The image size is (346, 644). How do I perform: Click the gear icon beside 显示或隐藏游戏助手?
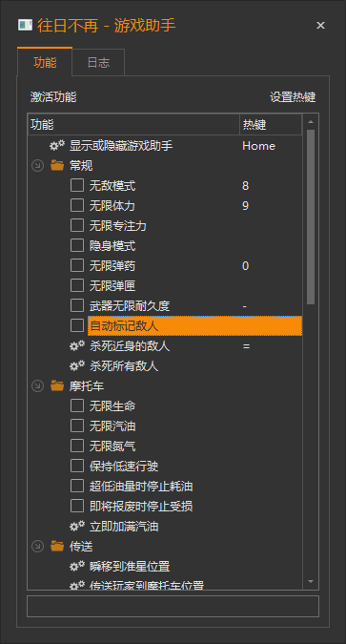[57, 145]
